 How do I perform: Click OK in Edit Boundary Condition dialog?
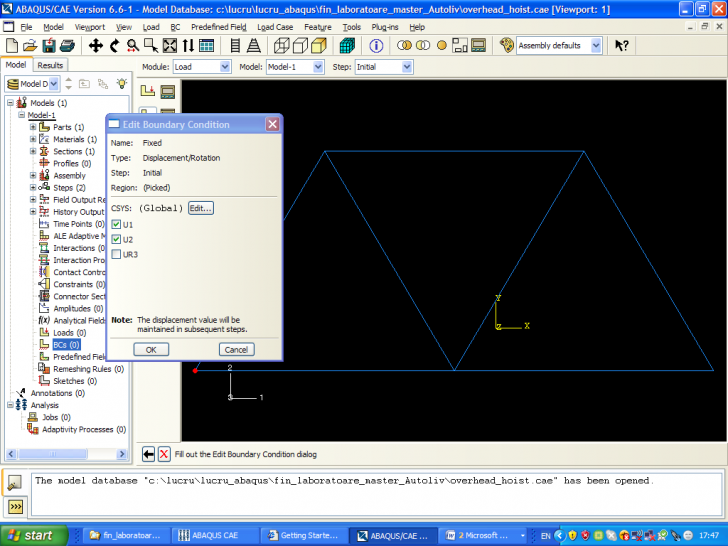tap(151, 350)
